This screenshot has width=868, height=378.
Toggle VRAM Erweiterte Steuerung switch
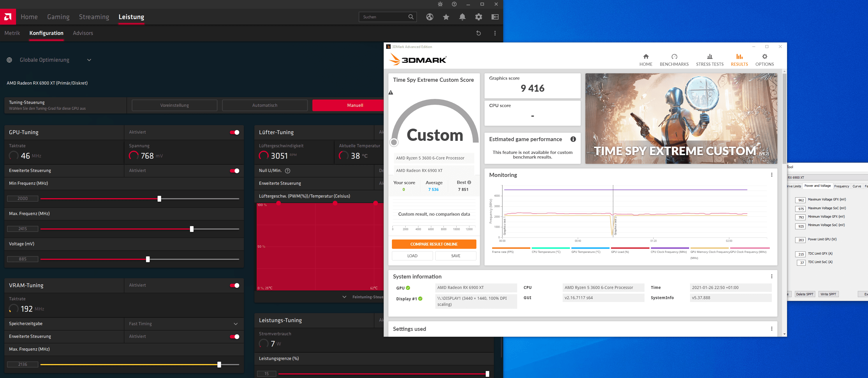(235, 337)
